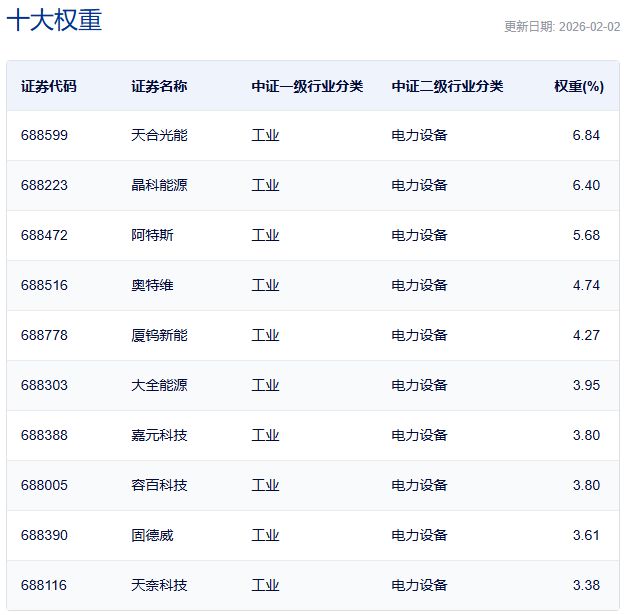This screenshot has height=615, width=626.
Task: Select the 容百科技 security name
Action: tap(158, 485)
